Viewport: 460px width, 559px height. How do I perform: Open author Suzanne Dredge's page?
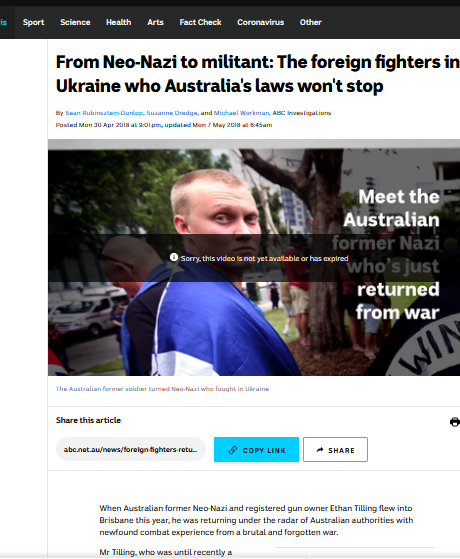tap(172, 113)
